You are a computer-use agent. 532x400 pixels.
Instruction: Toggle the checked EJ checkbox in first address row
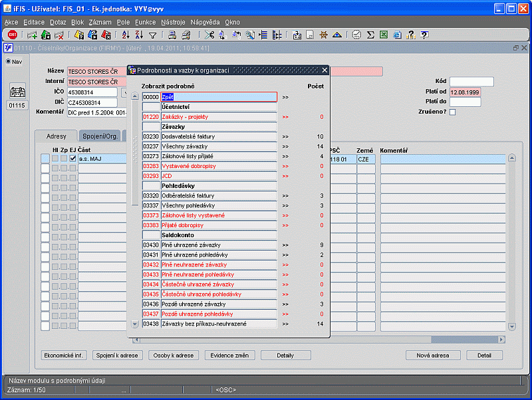coord(72,158)
